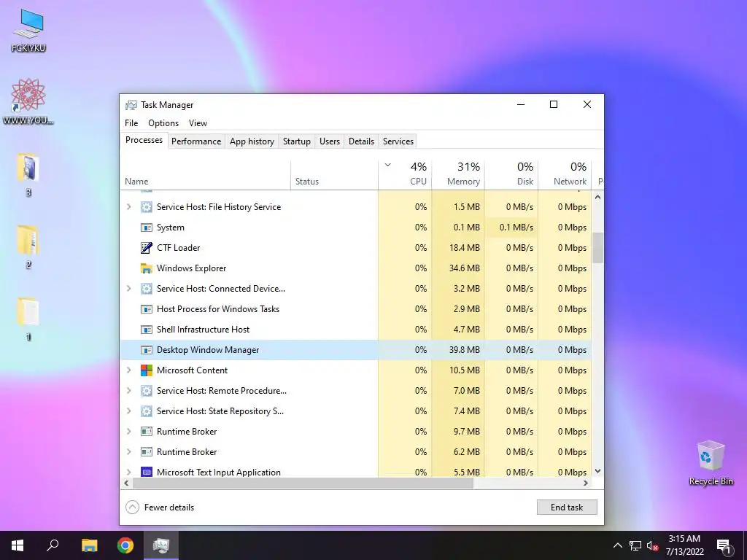747x560 pixels.
Task: Click the scroll up arrow of process list
Action: pos(597,197)
